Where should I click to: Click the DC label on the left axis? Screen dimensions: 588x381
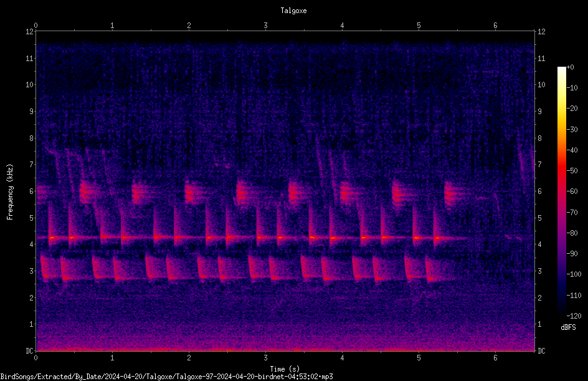point(30,350)
